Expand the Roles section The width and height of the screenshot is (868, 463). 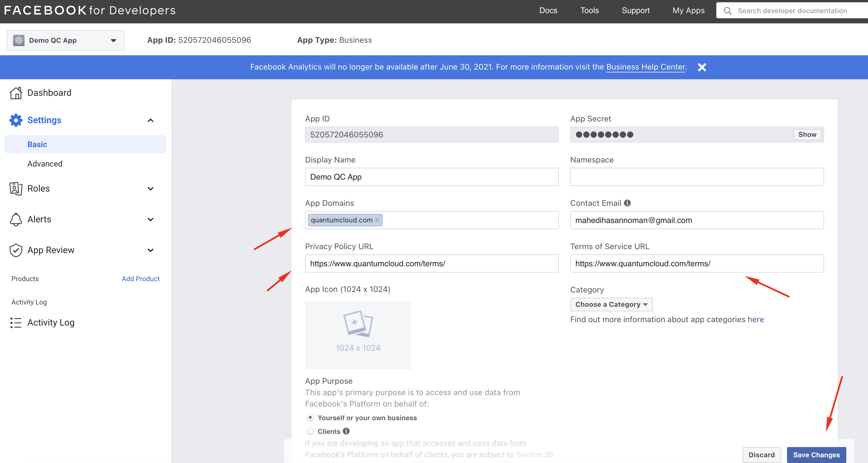[151, 189]
